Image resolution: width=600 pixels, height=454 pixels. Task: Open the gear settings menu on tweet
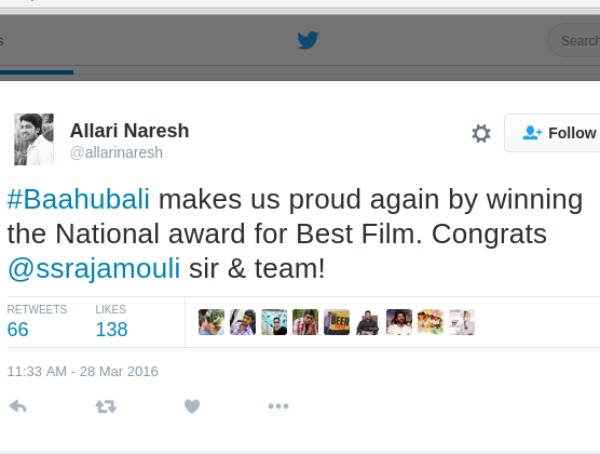point(481,133)
